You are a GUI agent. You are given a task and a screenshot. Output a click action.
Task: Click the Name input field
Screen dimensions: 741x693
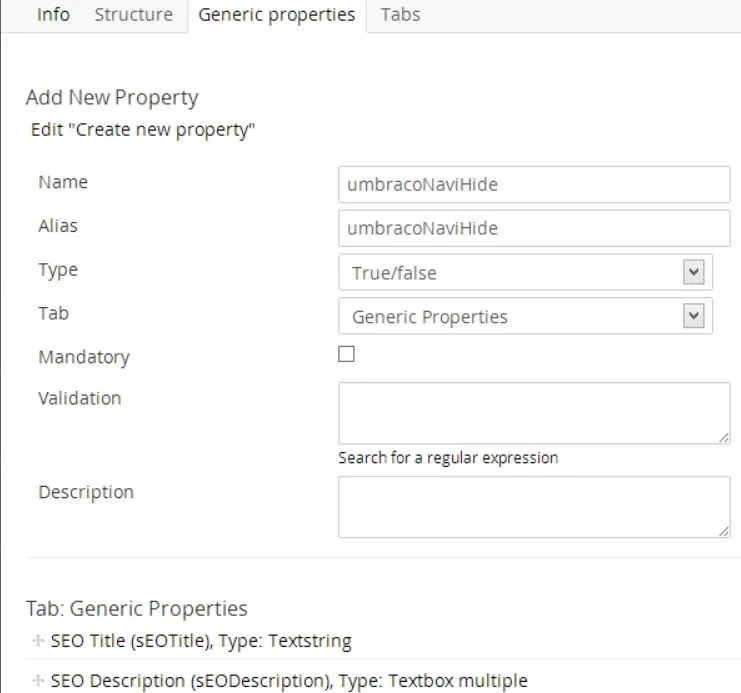click(534, 184)
